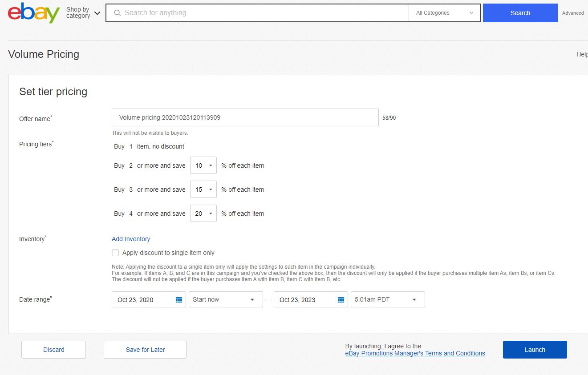The height and width of the screenshot is (375, 588).
Task: Open the 5:01am PDT end time dropdown
Action: (x=388, y=299)
